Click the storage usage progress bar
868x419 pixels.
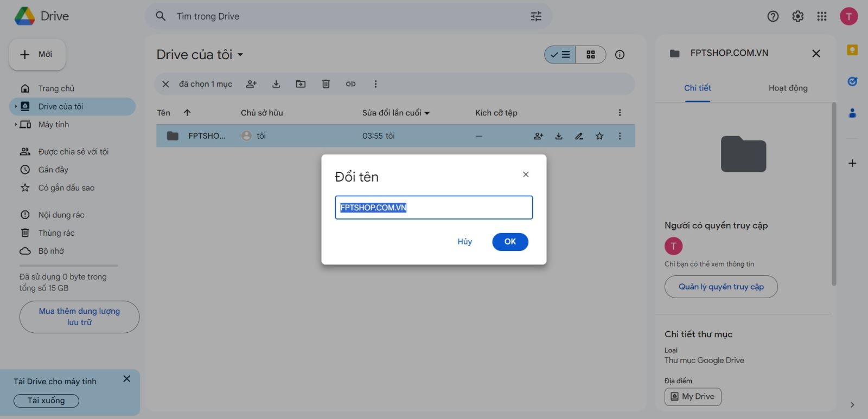[x=68, y=266]
